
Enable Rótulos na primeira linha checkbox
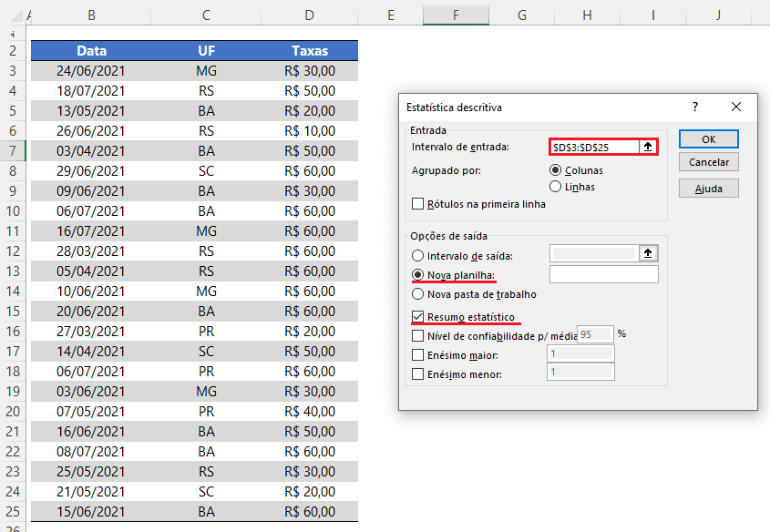tap(418, 204)
